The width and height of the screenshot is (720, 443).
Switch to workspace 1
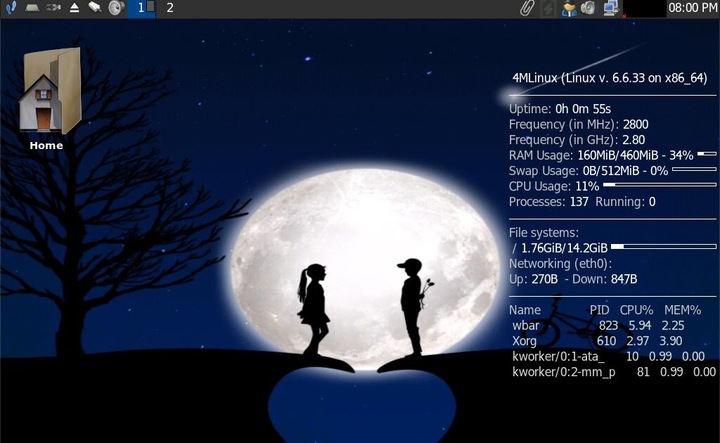pyautogui.click(x=142, y=8)
